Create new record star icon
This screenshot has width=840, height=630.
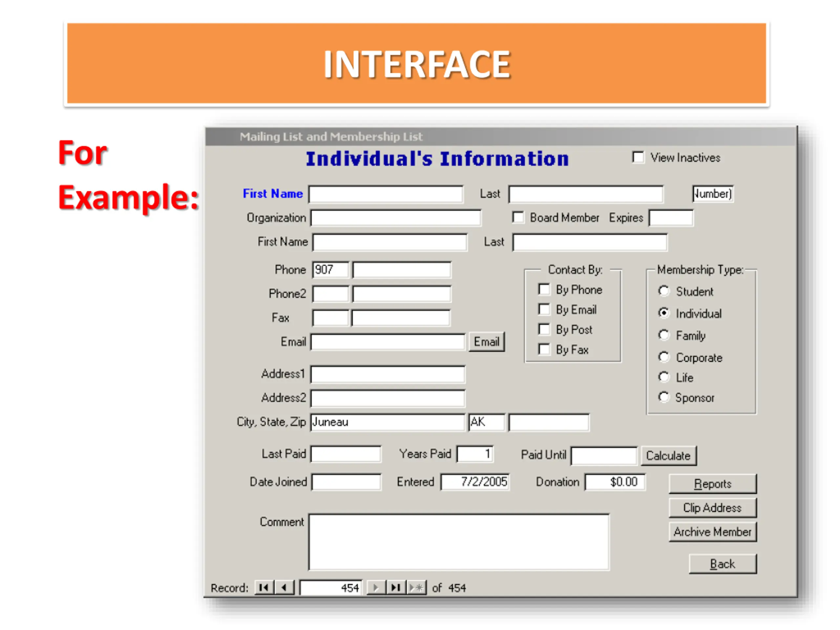point(417,587)
